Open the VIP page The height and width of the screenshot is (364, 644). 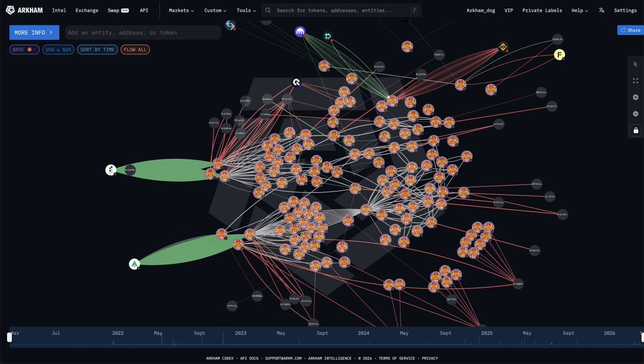coord(509,10)
